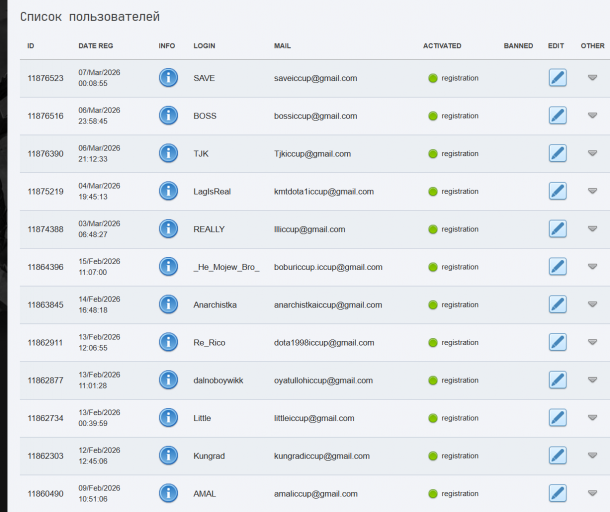The width and height of the screenshot is (610, 512).
Task: Click user ID 11876390
Action: [46, 154]
